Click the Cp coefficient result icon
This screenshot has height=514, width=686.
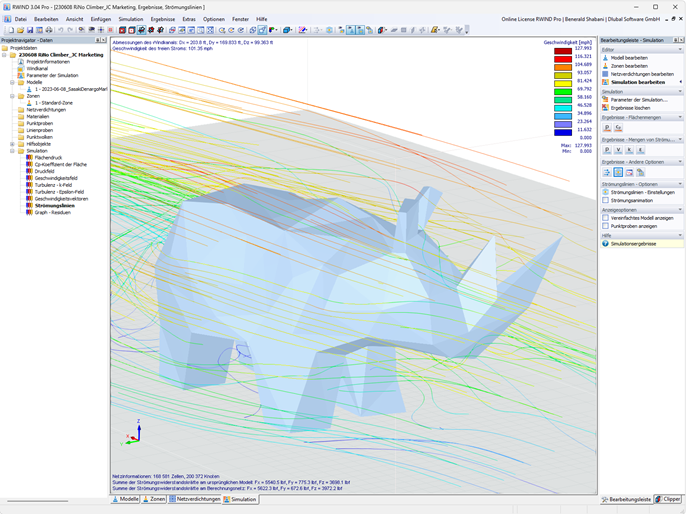coord(618,127)
